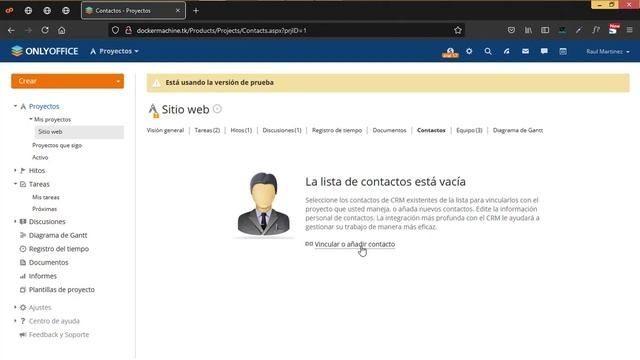Reload the page in the browser
The image size is (640, 360).
coord(45,30)
